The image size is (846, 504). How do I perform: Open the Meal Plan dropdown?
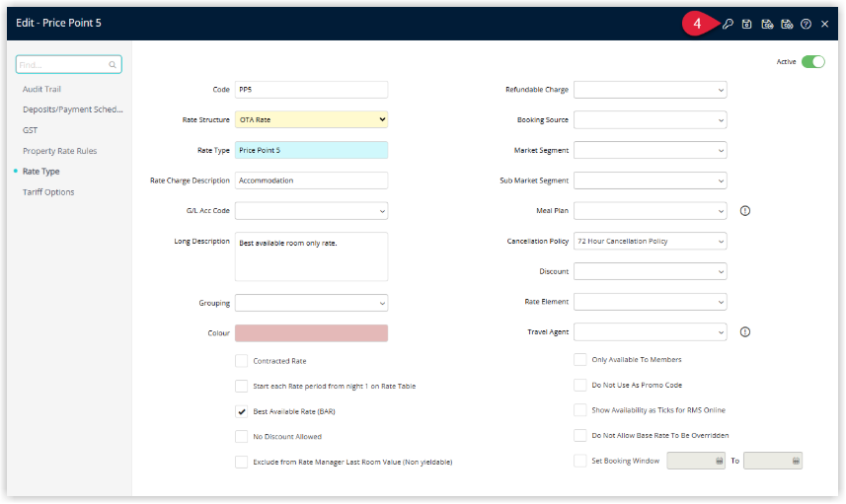651,211
